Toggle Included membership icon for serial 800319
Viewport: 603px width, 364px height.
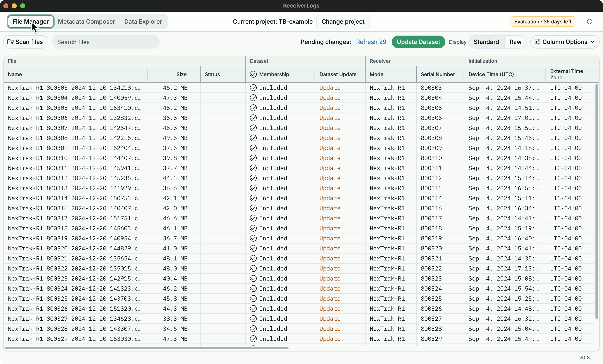pos(253,238)
